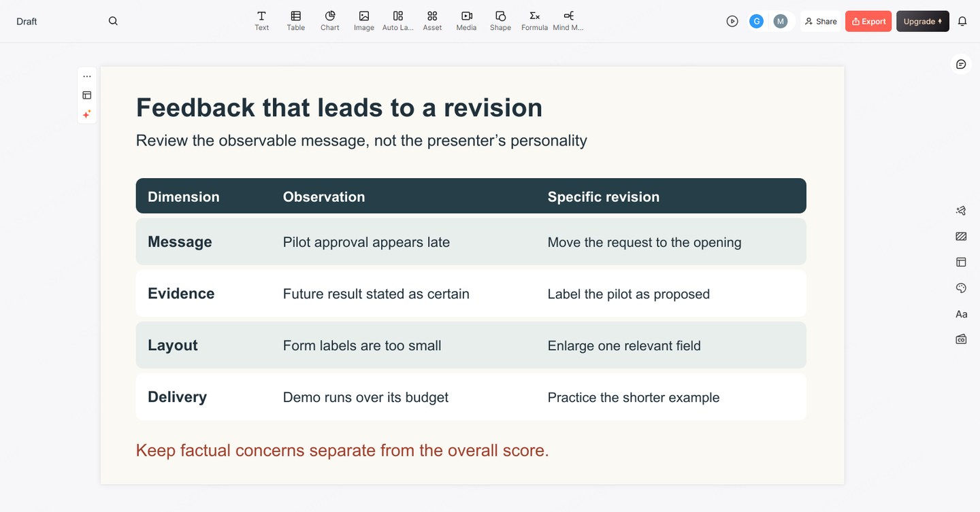This screenshot has height=512, width=980.
Task: Open the animation sparkle panel on the right
Action: [x=961, y=211]
